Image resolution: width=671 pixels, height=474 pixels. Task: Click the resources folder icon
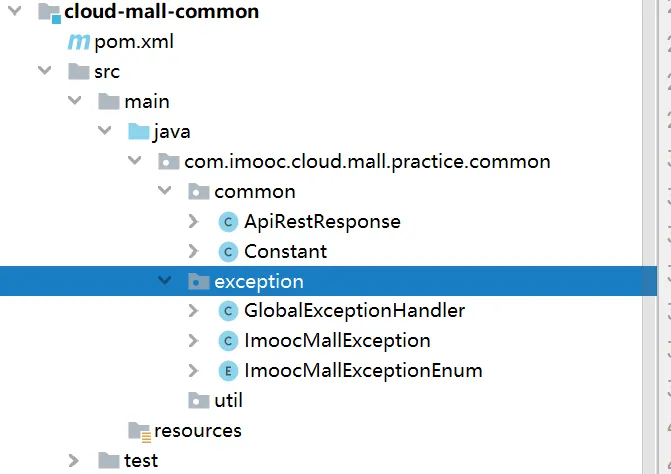138,431
